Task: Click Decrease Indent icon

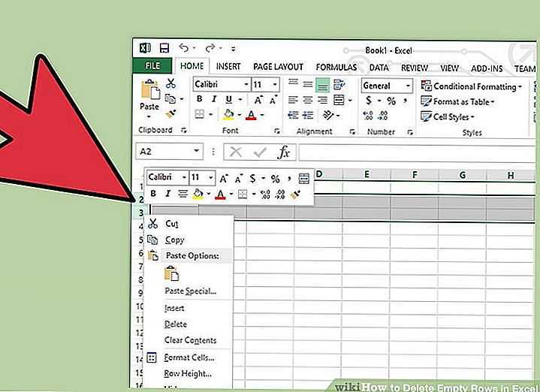Action: [x=293, y=115]
